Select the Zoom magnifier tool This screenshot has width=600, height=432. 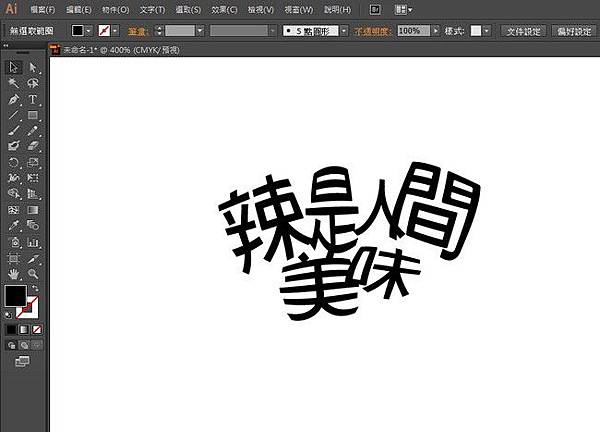point(33,274)
